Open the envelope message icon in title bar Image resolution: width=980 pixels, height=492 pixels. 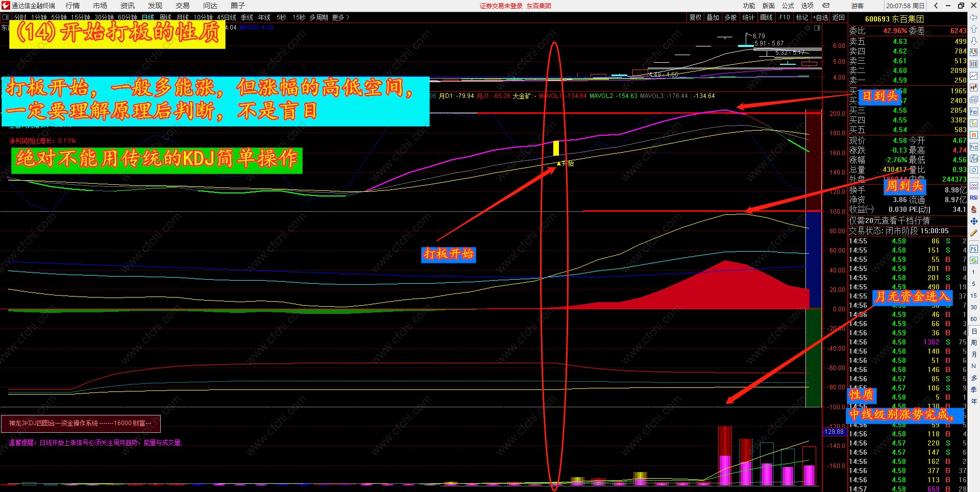[x=826, y=6]
